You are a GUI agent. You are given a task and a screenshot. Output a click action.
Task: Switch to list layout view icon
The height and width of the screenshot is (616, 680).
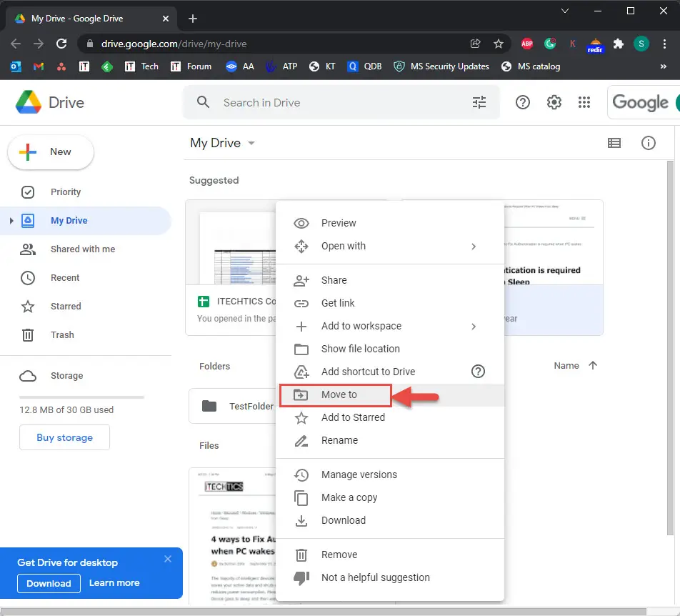(x=614, y=143)
